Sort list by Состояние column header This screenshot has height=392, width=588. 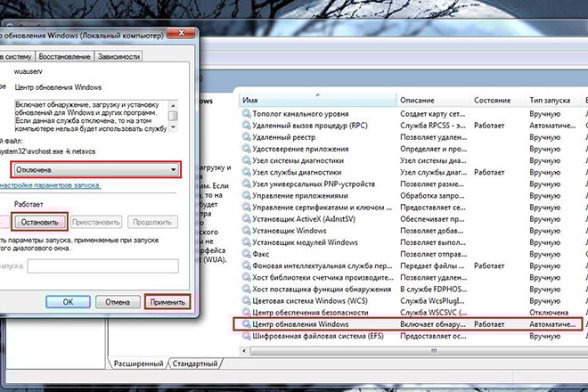493,100
